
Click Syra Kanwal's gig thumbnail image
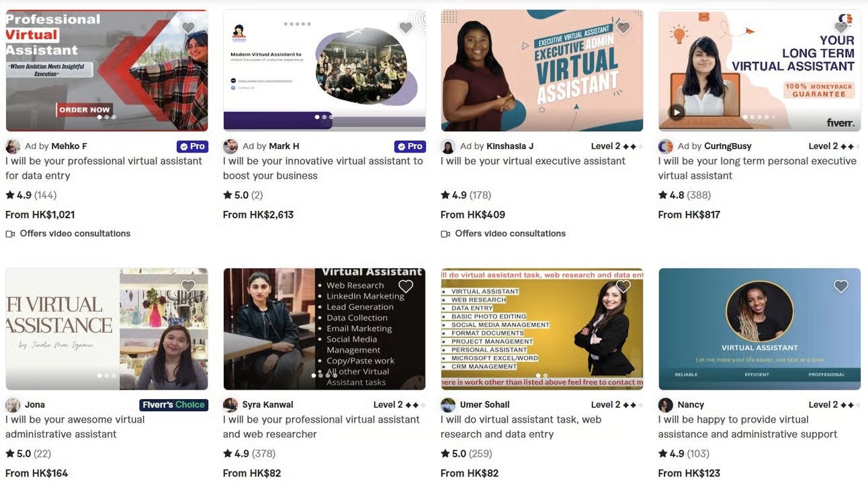pos(324,329)
